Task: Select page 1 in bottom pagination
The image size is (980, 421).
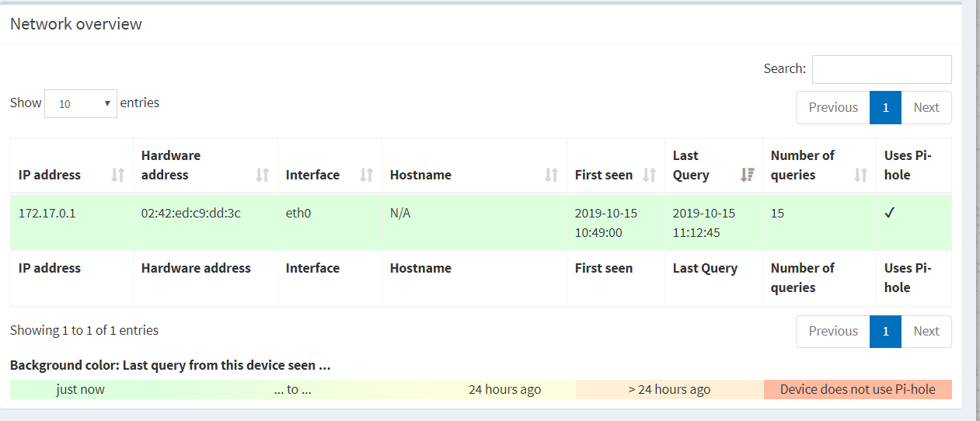Action: pos(886,332)
